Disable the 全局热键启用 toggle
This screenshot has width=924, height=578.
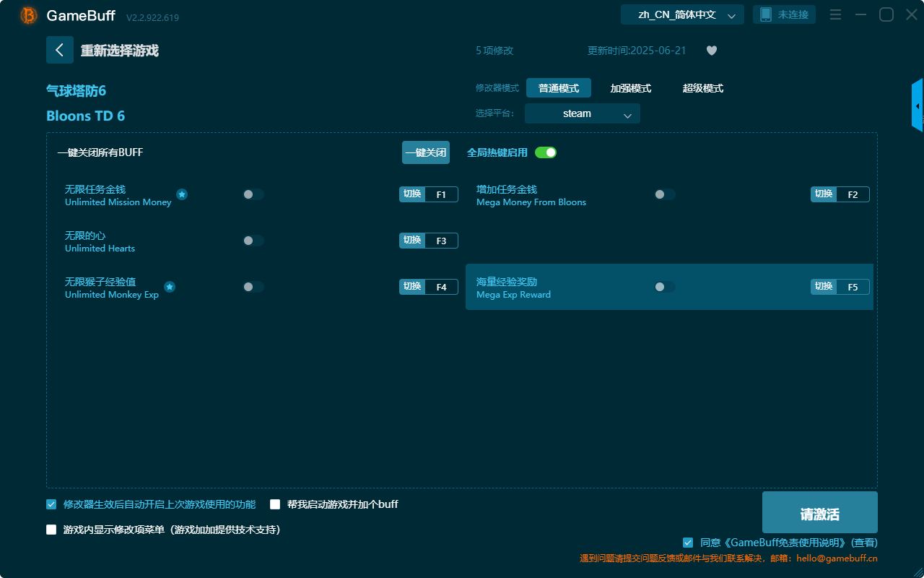point(546,152)
